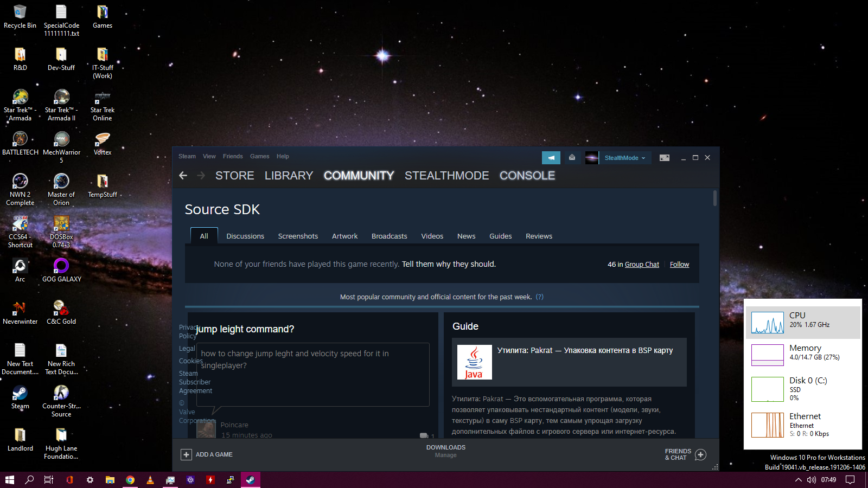The height and width of the screenshot is (488, 868).
Task: Select the Vortex desktop icon
Action: click(103, 144)
